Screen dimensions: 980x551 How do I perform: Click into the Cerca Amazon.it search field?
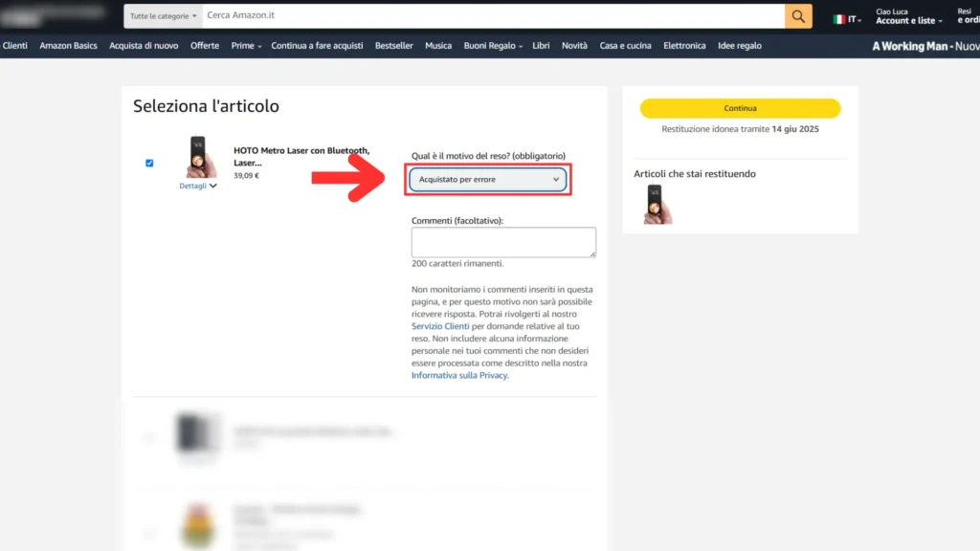493,15
